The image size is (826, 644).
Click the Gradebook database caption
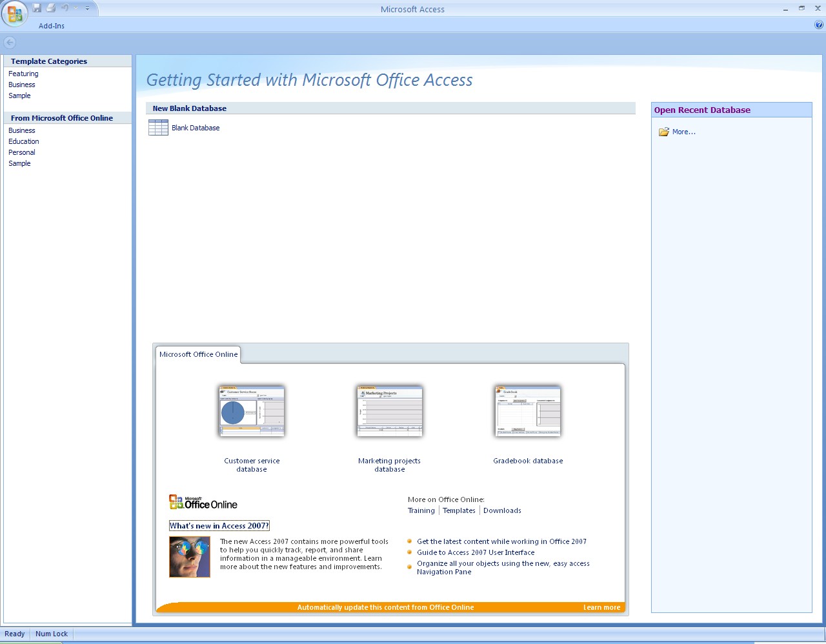pyautogui.click(x=528, y=461)
